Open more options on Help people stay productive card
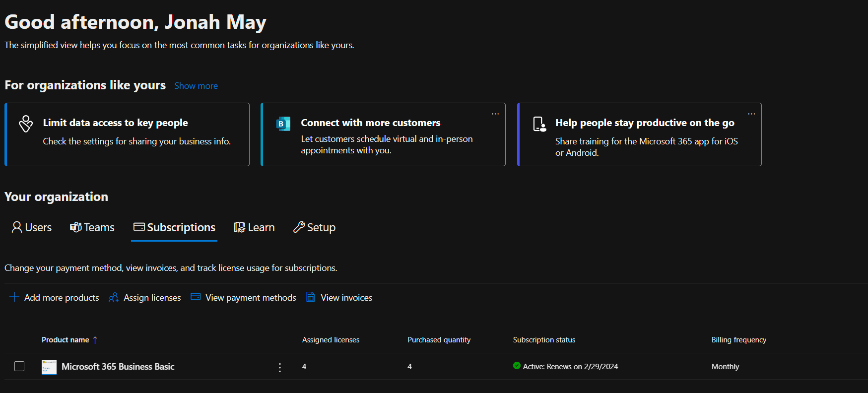 pos(751,114)
